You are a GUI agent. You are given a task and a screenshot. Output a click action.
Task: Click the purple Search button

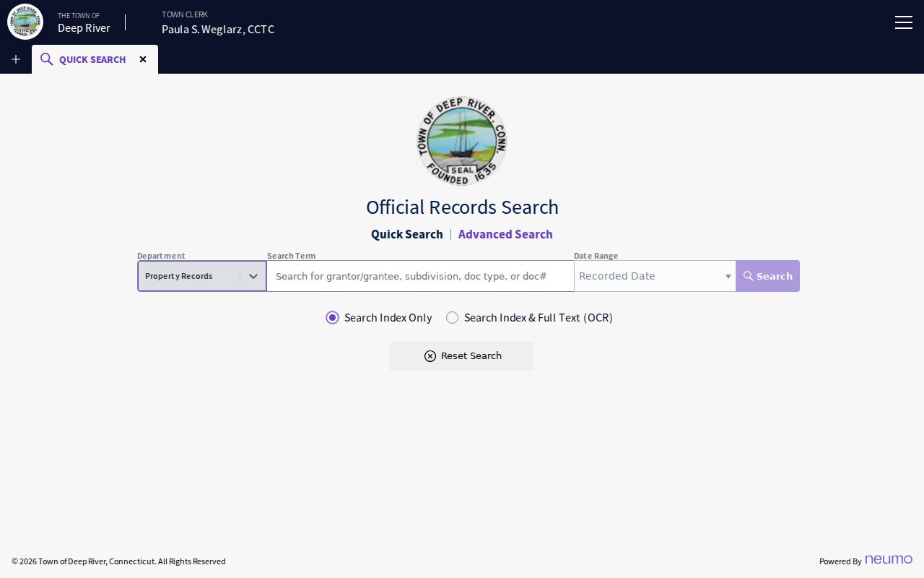[767, 276]
